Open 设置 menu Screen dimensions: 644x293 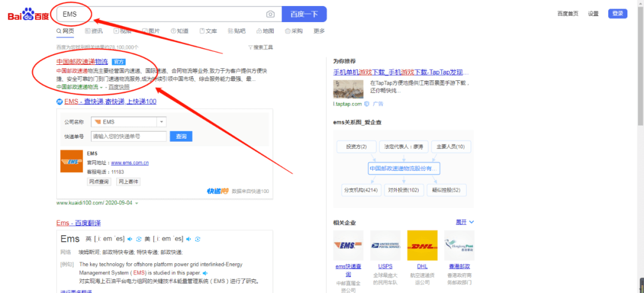point(593,14)
